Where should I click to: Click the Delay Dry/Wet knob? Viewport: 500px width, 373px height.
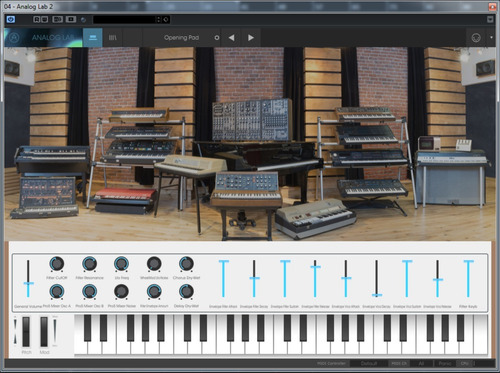click(186, 292)
